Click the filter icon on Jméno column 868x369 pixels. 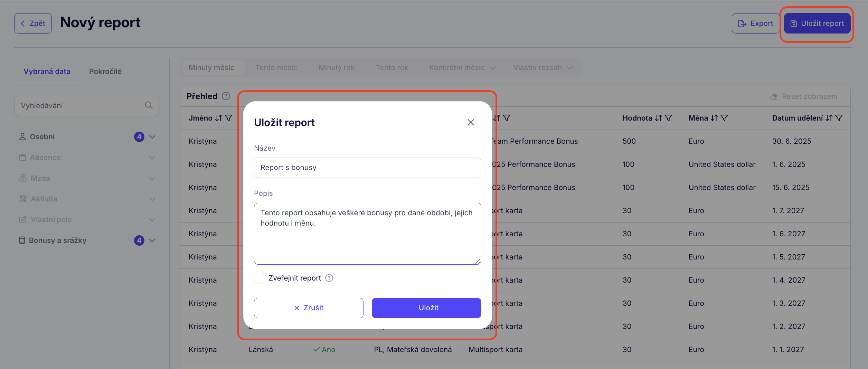[x=229, y=118]
